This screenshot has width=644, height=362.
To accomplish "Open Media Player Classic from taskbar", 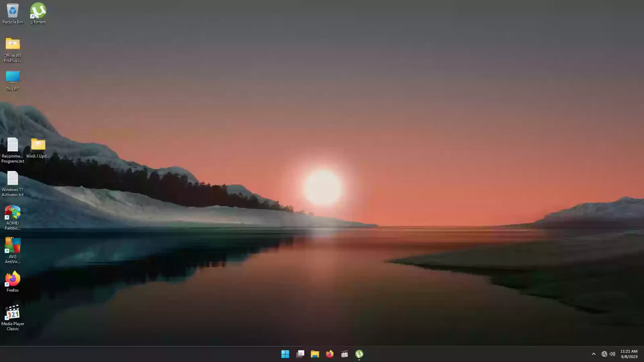I will 345,354.
